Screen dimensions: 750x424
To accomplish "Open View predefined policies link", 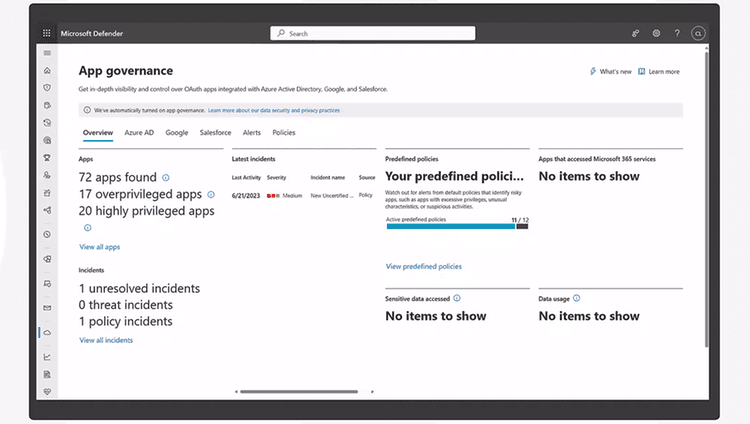I will (424, 267).
